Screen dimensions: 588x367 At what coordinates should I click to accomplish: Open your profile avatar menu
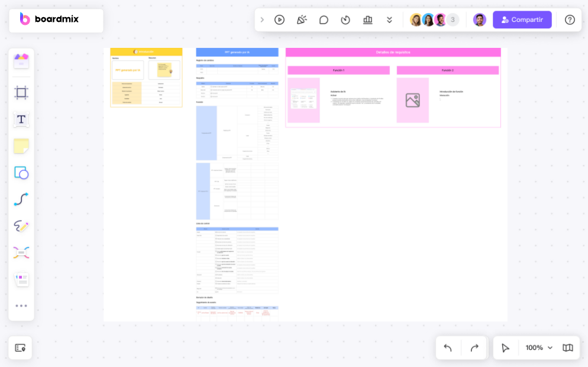pos(480,20)
